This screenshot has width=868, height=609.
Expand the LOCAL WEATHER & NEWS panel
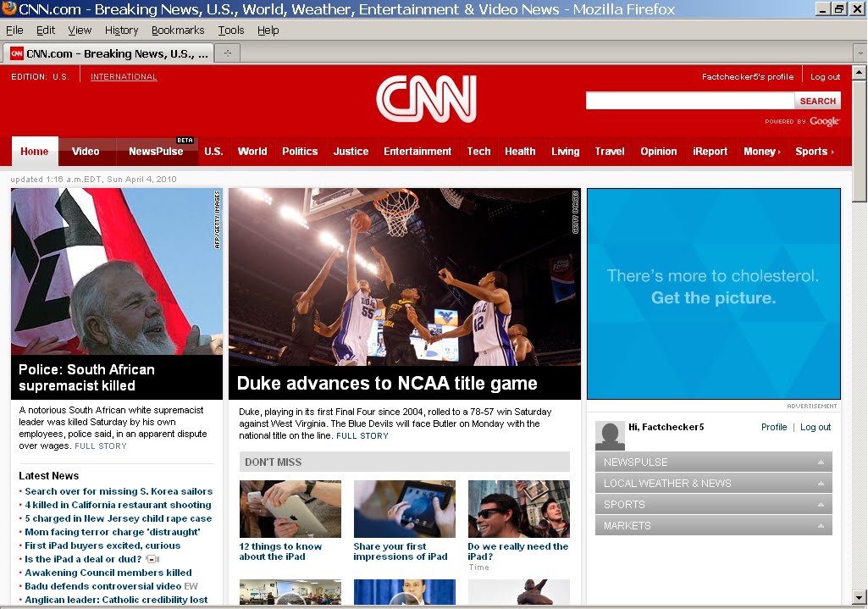pyautogui.click(x=714, y=484)
